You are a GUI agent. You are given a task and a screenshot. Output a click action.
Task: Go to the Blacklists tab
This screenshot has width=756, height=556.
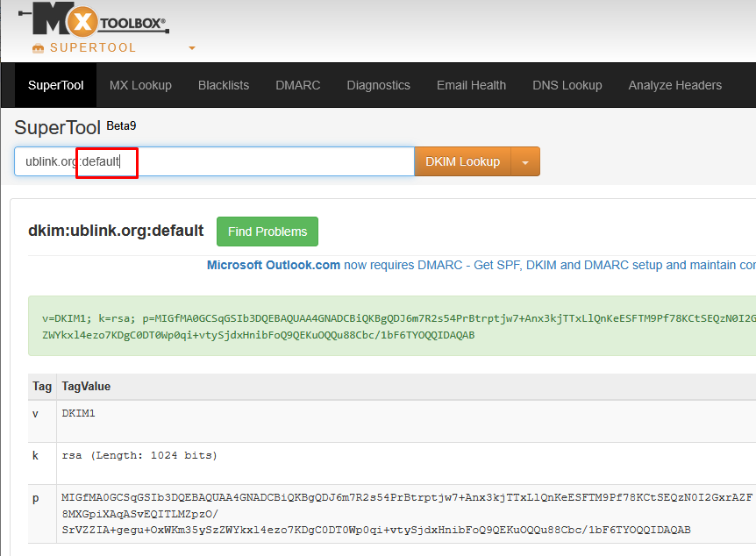(x=224, y=85)
